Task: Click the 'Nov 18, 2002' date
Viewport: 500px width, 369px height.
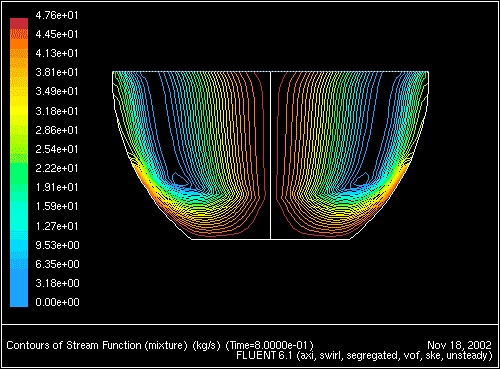Action: [459, 345]
